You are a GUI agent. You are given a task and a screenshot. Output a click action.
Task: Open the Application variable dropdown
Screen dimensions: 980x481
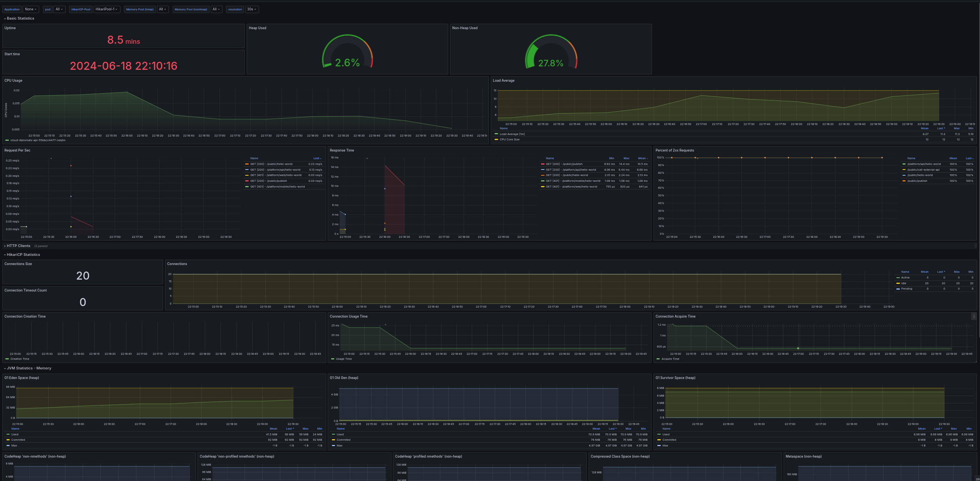[31, 9]
